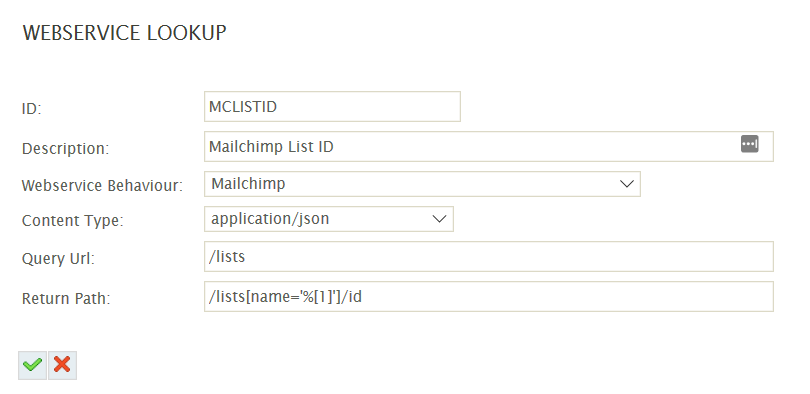The image size is (810, 394).
Task: Click the chevron arrow beside application/json
Action: click(x=439, y=219)
